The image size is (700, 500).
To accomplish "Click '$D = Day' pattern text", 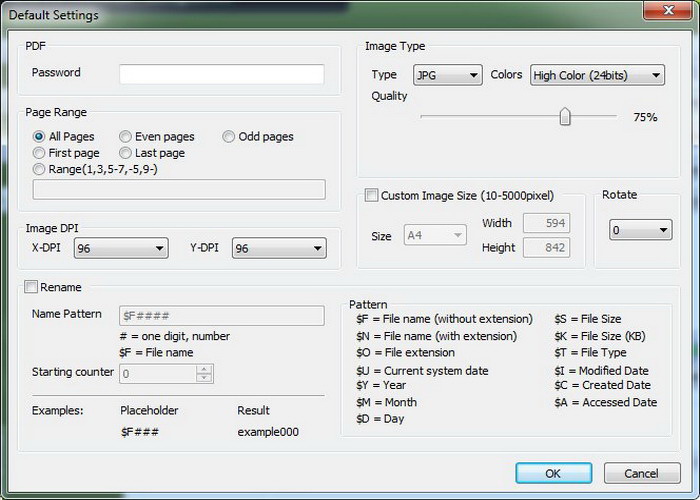I will click(380, 419).
